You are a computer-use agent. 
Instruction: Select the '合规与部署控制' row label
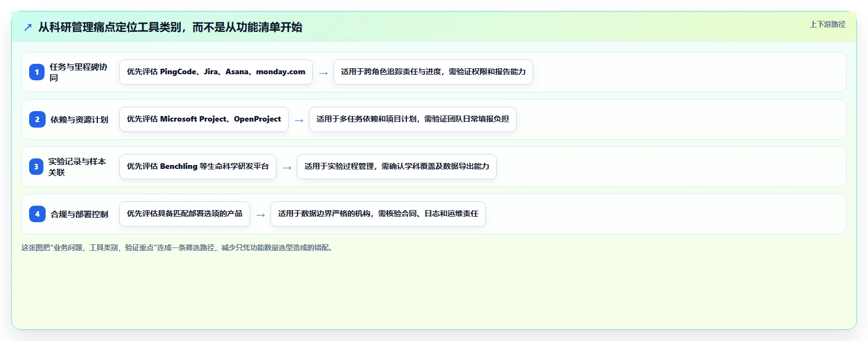click(79, 214)
